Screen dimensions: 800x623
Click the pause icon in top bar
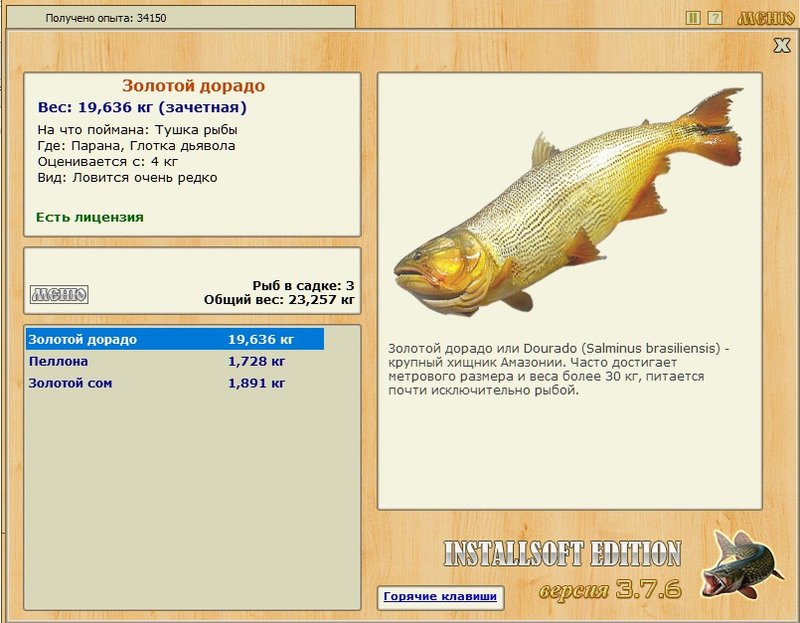coord(693,18)
